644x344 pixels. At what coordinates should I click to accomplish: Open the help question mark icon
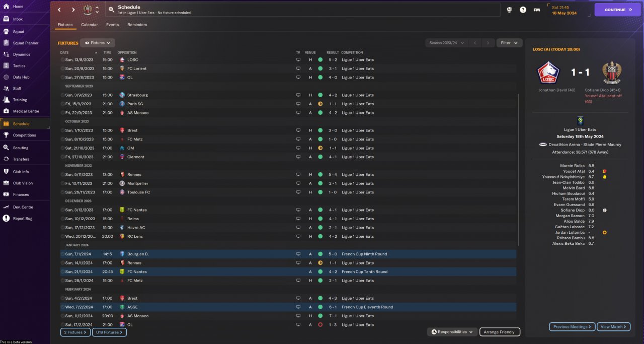click(523, 10)
